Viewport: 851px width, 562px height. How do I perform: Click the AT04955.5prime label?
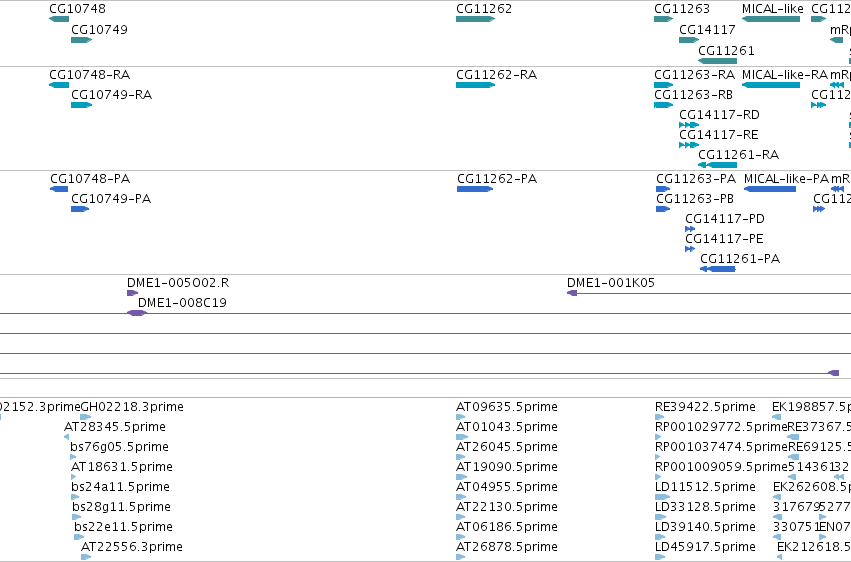pyautogui.click(x=507, y=487)
